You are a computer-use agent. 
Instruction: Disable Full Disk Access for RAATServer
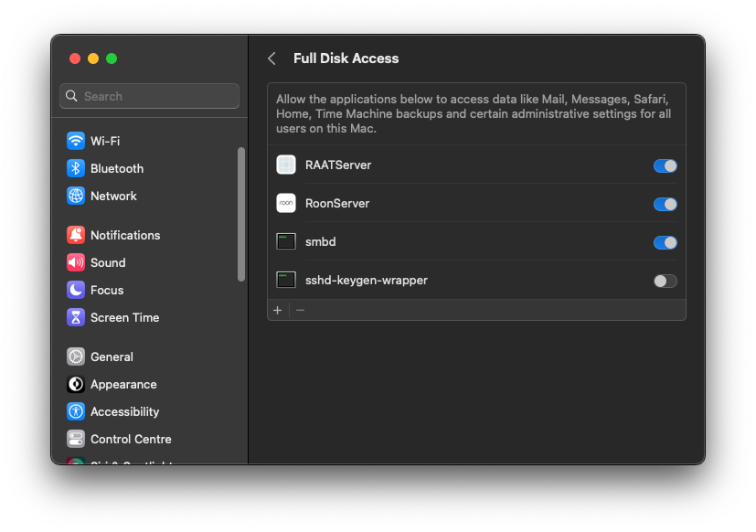pos(665,165)
